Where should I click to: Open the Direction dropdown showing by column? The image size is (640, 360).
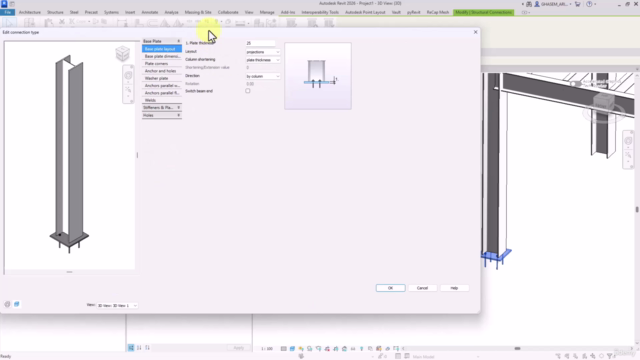pyautogui.click(x=263, y=76)
